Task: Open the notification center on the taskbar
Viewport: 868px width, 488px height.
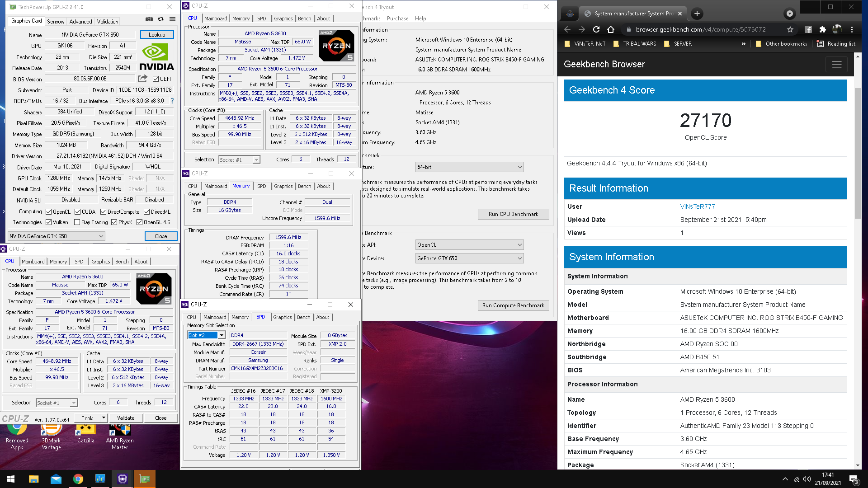Action: (854, 479)
